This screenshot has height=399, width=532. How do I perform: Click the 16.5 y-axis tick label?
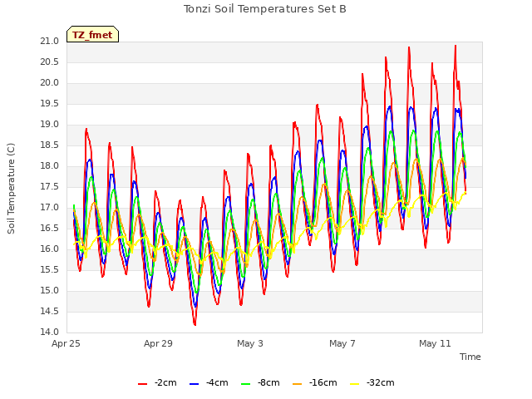[50, 228]
